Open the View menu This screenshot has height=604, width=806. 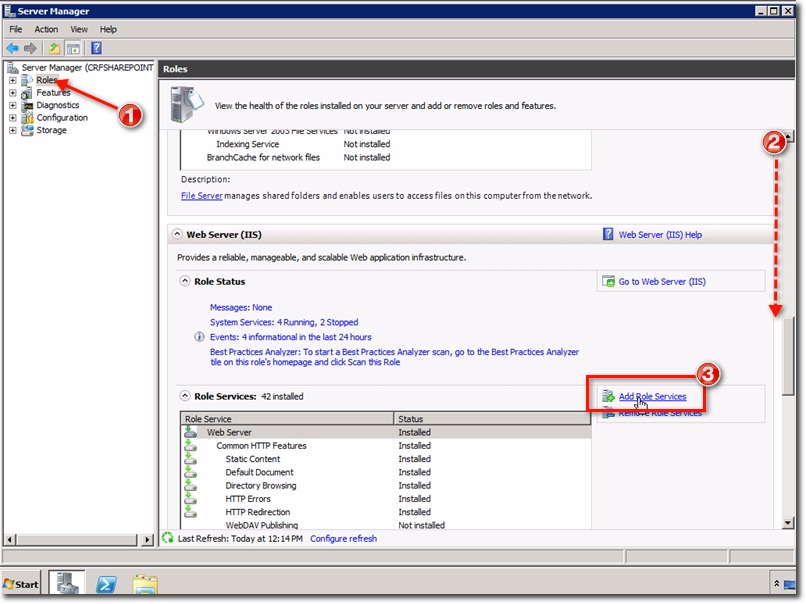(x=78, y=29)
